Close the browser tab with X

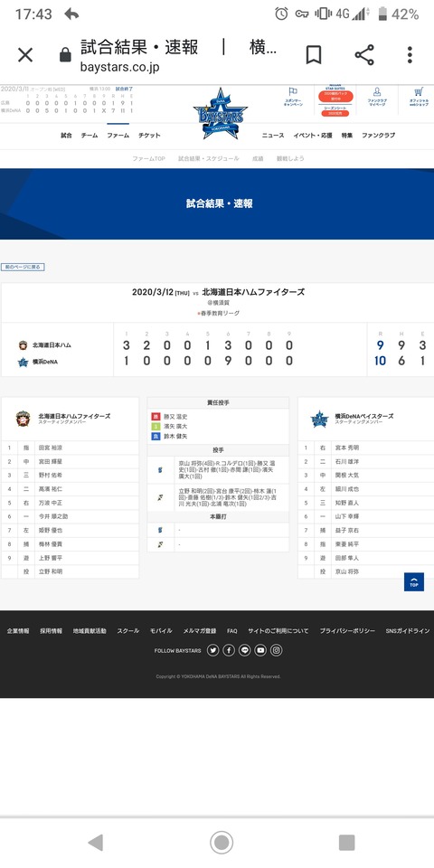point(25,55)
